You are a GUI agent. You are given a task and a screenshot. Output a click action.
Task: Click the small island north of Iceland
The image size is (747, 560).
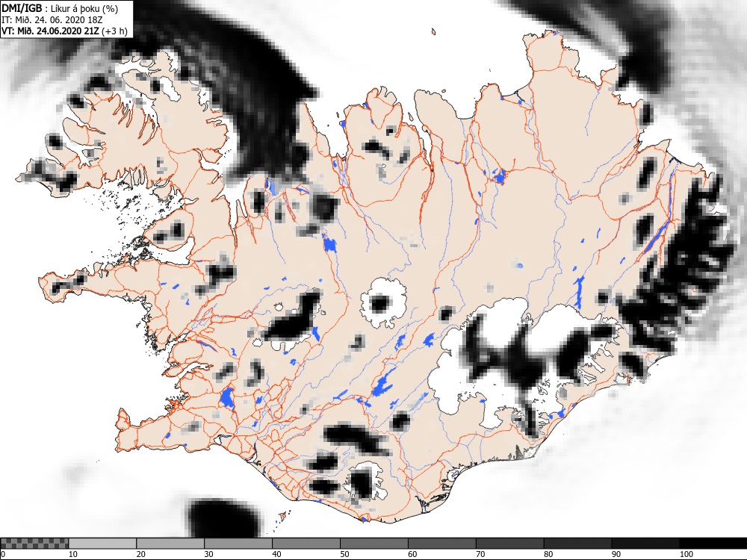pyautogui.click(x=433, y=32)
